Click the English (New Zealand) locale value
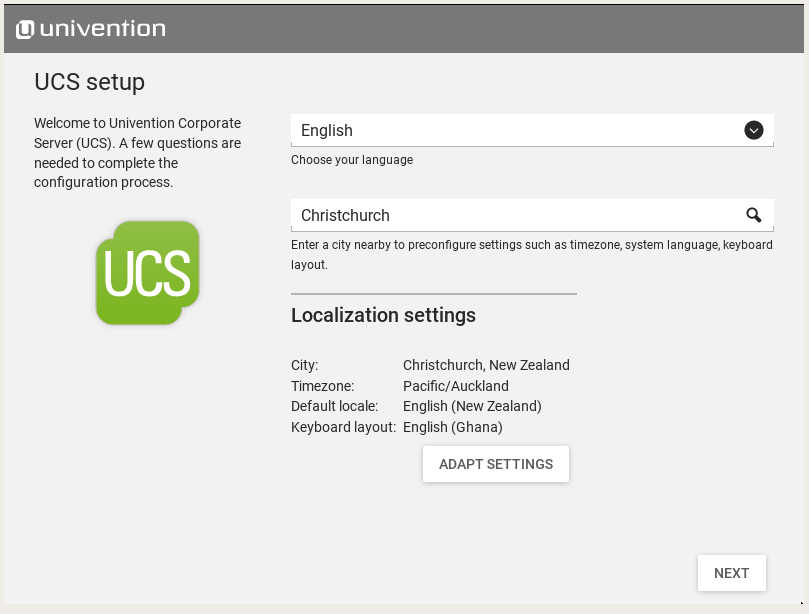 click(472, 406)
